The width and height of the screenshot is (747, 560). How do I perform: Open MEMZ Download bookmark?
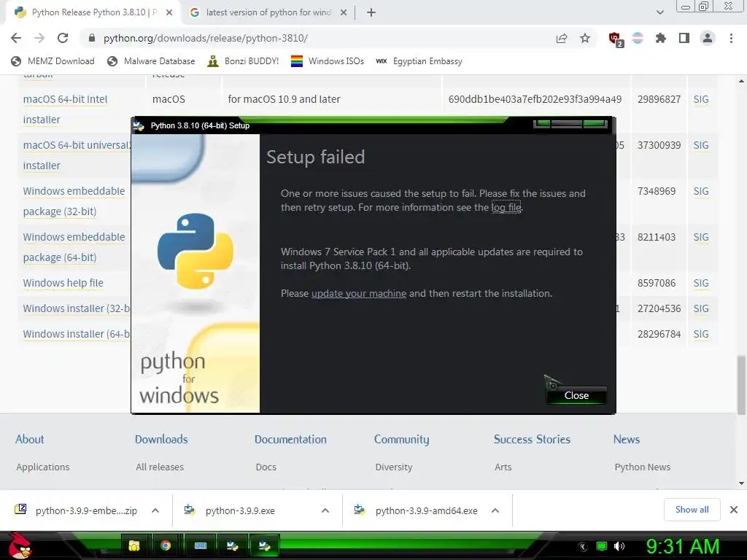click(x=53, y=61)
